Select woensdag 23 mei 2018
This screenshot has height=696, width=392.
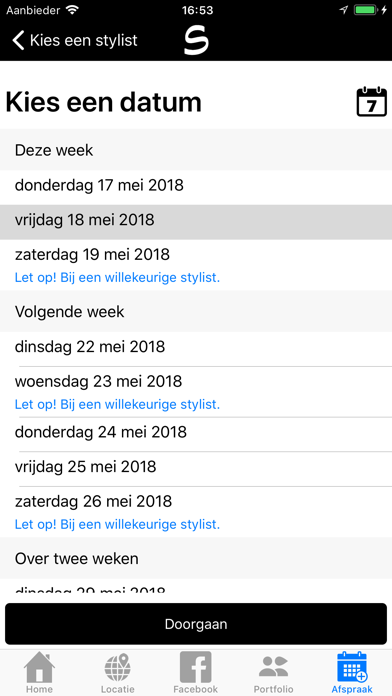[x=196, y=392]
